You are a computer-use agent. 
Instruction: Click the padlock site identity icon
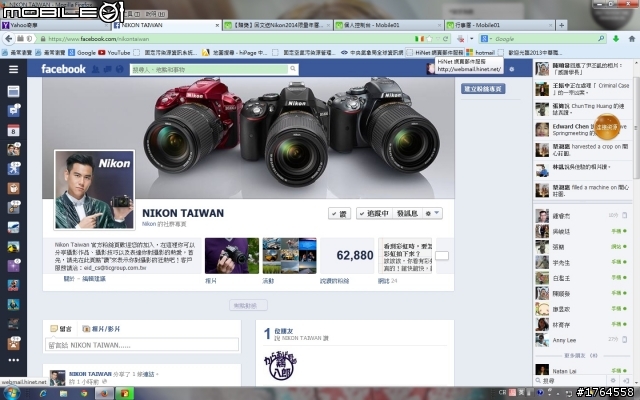[x=43, y=39]
